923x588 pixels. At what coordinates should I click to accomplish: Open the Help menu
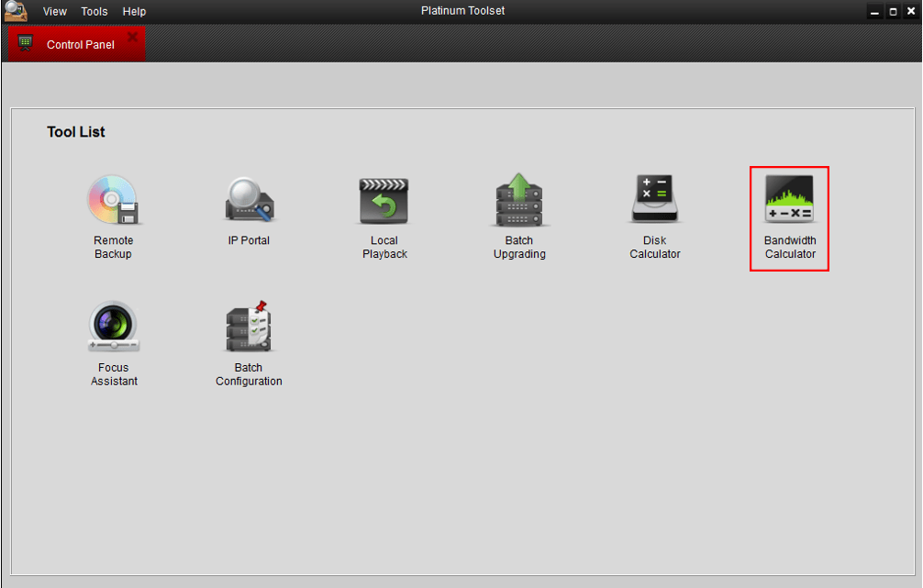point(134,11)
